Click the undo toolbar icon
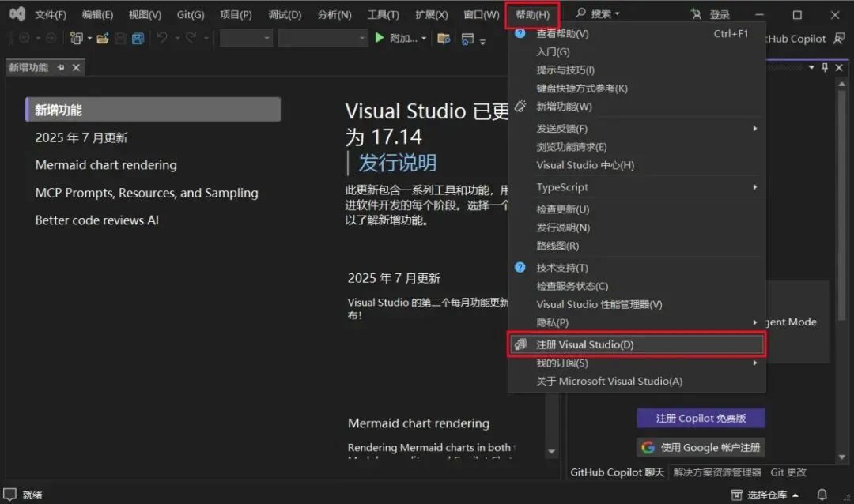The image size is (854, 504). coord(162,38)
